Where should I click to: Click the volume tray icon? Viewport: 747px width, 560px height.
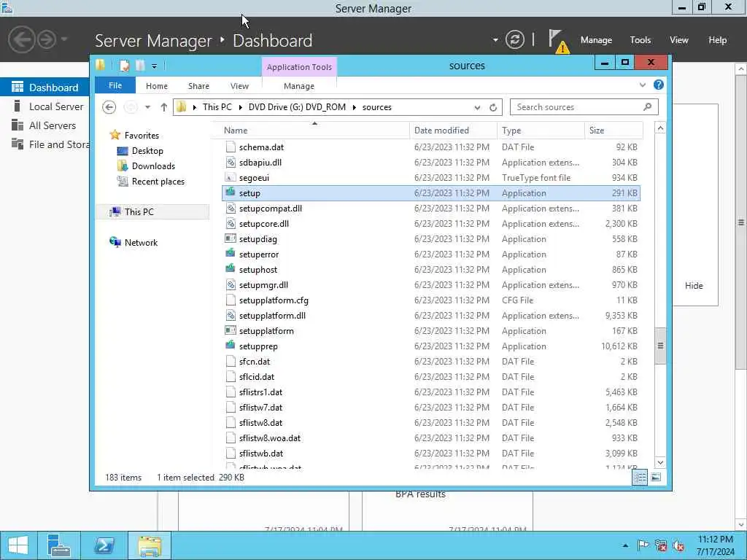(678, 545)
